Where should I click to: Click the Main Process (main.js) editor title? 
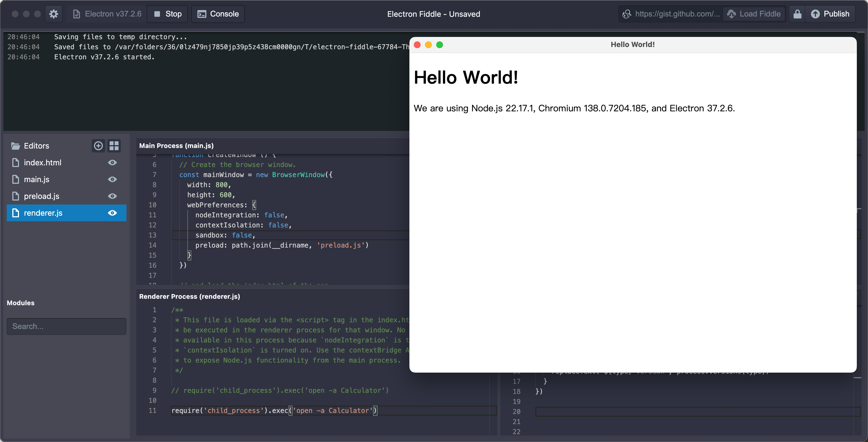coord(176,146)
